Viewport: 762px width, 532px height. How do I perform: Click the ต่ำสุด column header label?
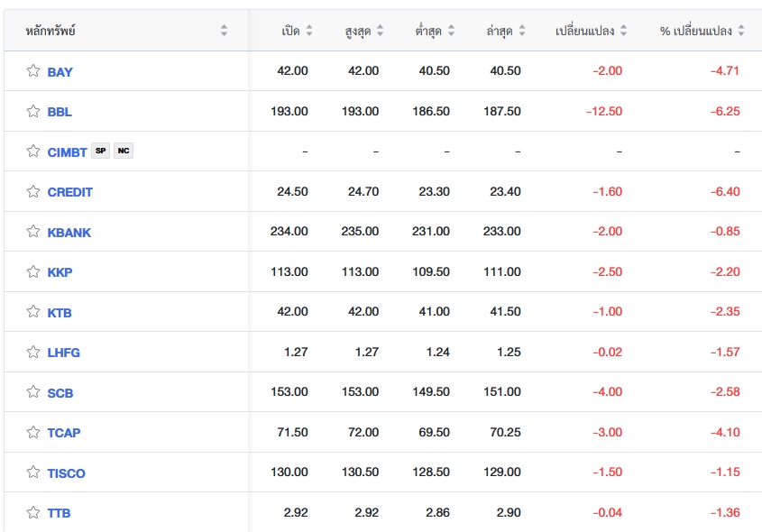(x=428, y=31)
